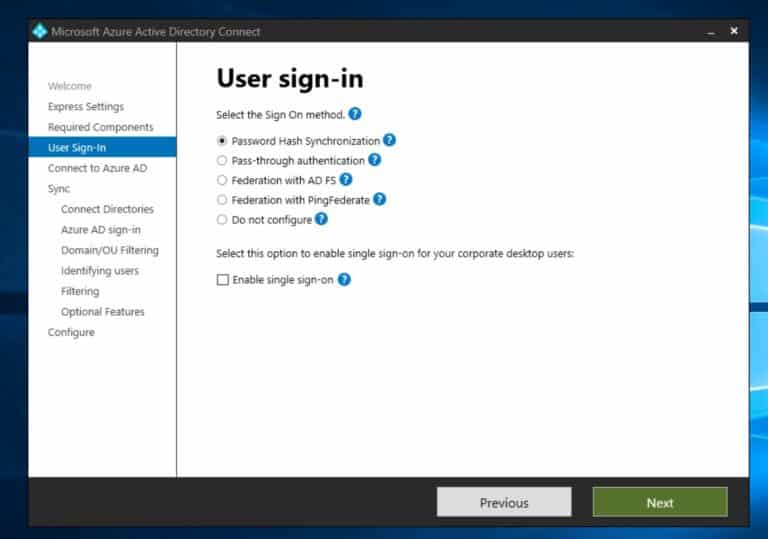Screen dimensions: 768x539
Task: Open help icon beside Password Hash Synchronization
Action: point(389,140)
